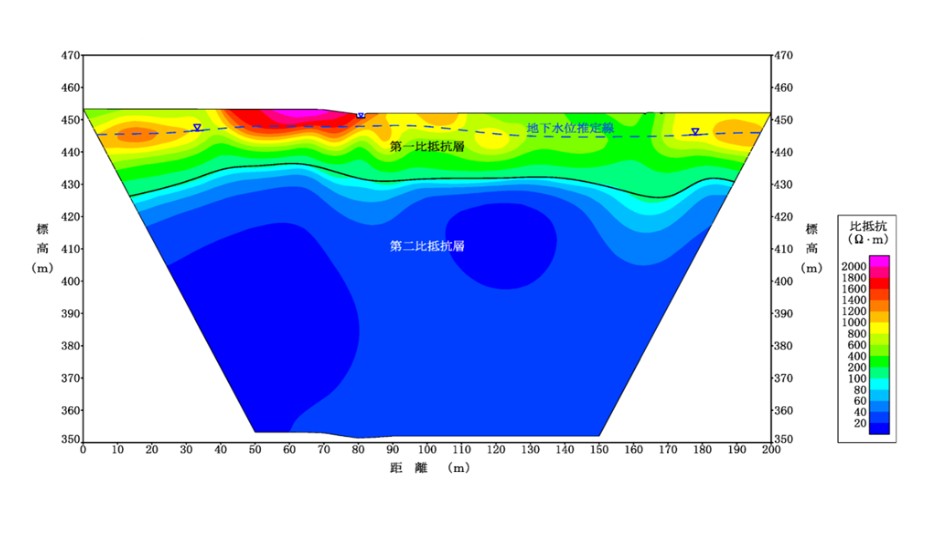Click the water level triangle marker near 33 m
Viewport: 950px width, 550px height.
coord(197,128)
